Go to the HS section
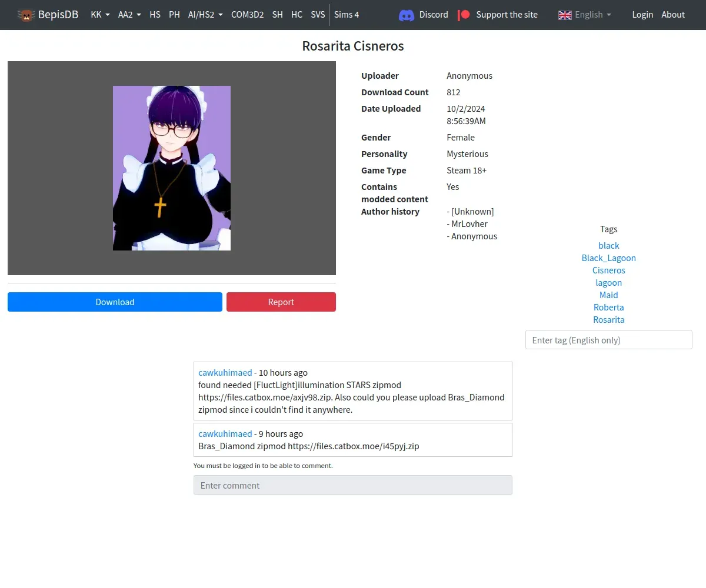The width and height of the screenshot is (706, 588). coord(155,15)
